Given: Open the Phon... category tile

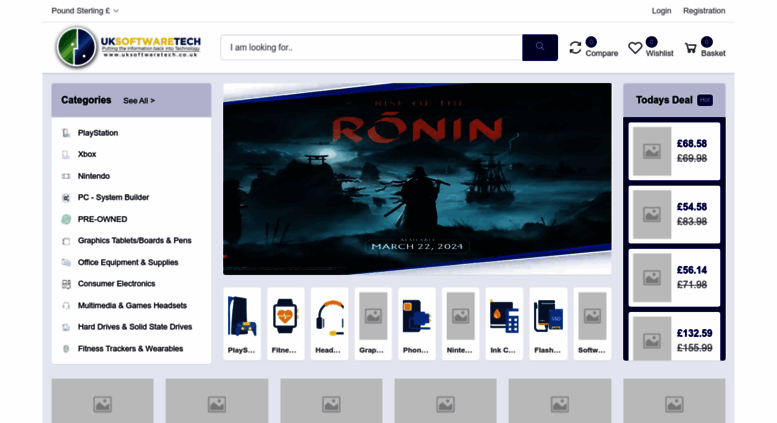Looking at the screenshot, I should click(x=416, y=324).
